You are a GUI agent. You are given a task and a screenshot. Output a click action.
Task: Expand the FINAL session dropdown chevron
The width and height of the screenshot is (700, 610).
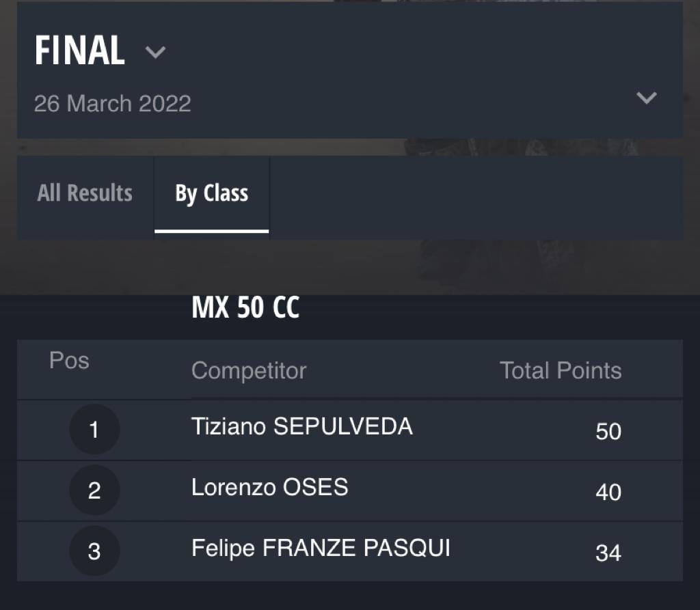click(155, 52)
